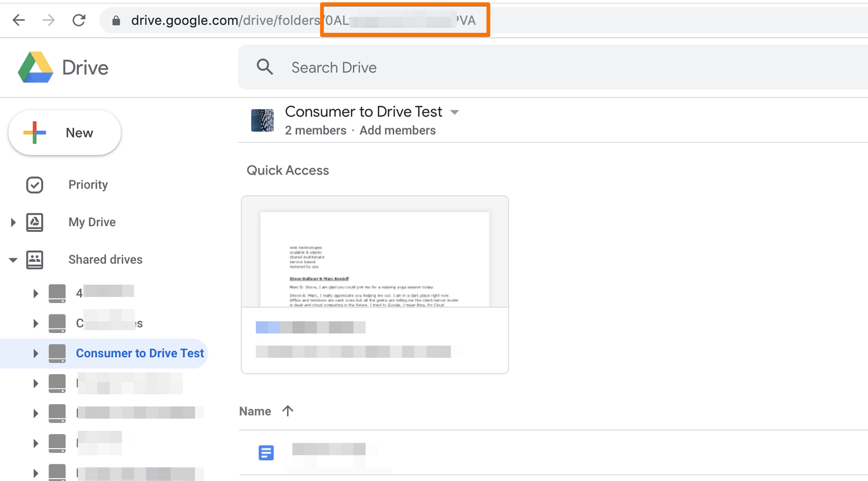Open Consumer to Drive Test title dropdown
868x481 pixels.
(455, 112)
